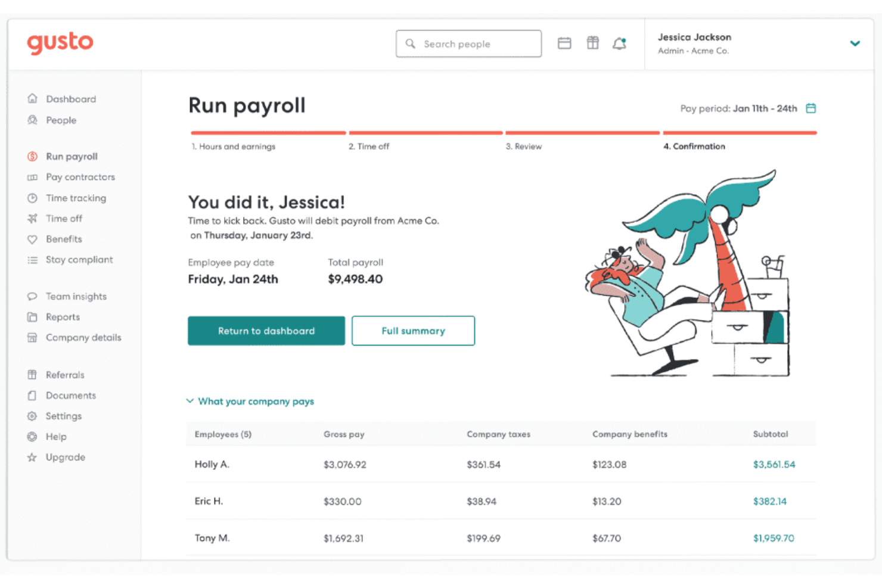882x588 pixels.
Task: Select the Run payroll dollar icon
Action: [x=33, y=156]
